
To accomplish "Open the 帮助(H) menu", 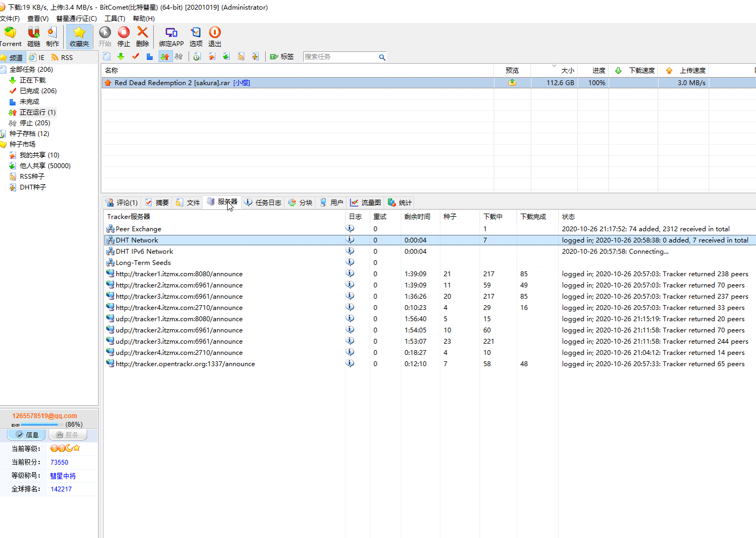I will [144, 18].
